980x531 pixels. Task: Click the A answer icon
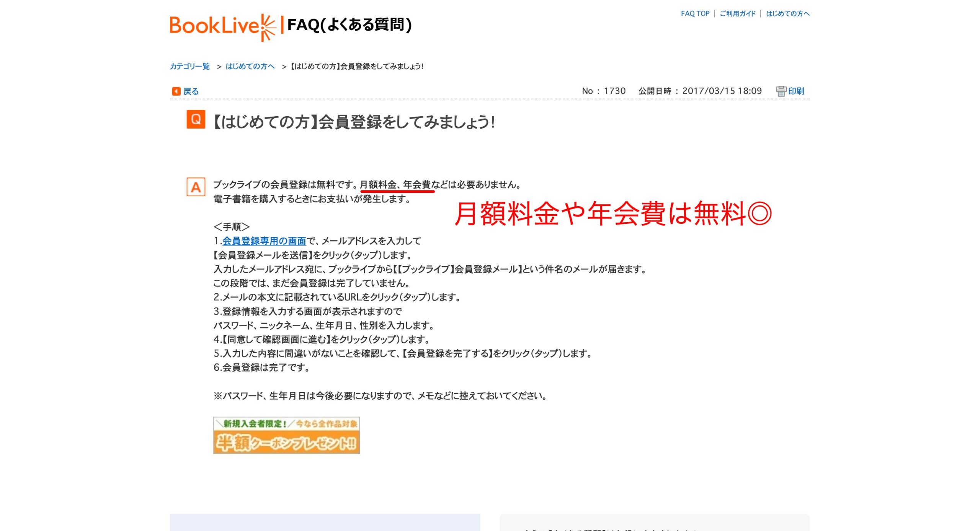(x=196, y=187)
